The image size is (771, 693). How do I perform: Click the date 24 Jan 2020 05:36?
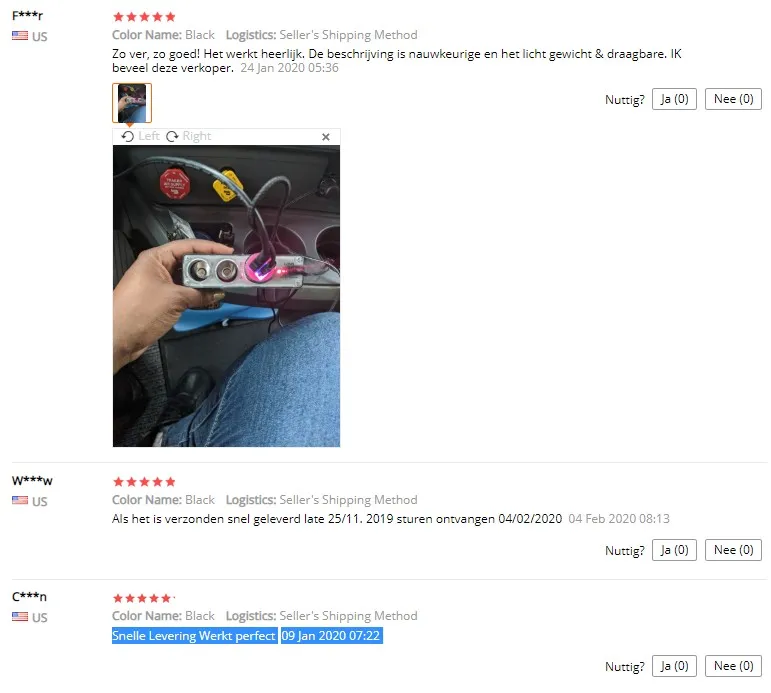pyautogui.click(x=289, y=68)
